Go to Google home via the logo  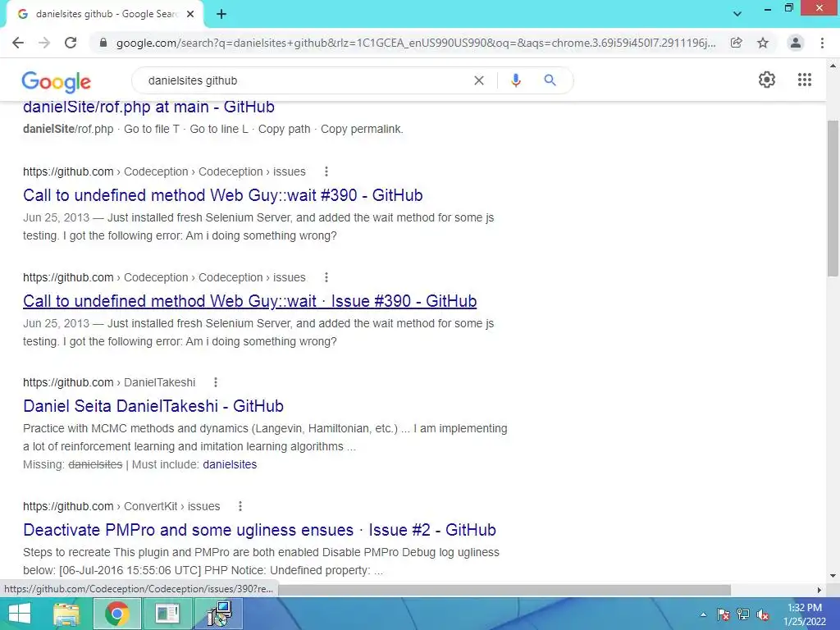[57, 81]
